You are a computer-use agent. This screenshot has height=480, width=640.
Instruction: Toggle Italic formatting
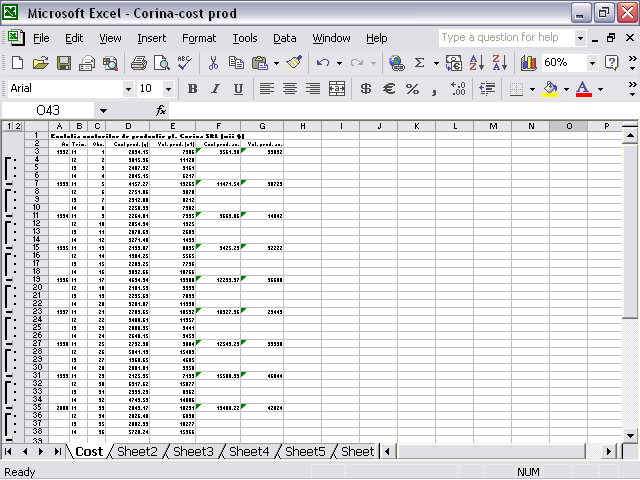[215, 89]
